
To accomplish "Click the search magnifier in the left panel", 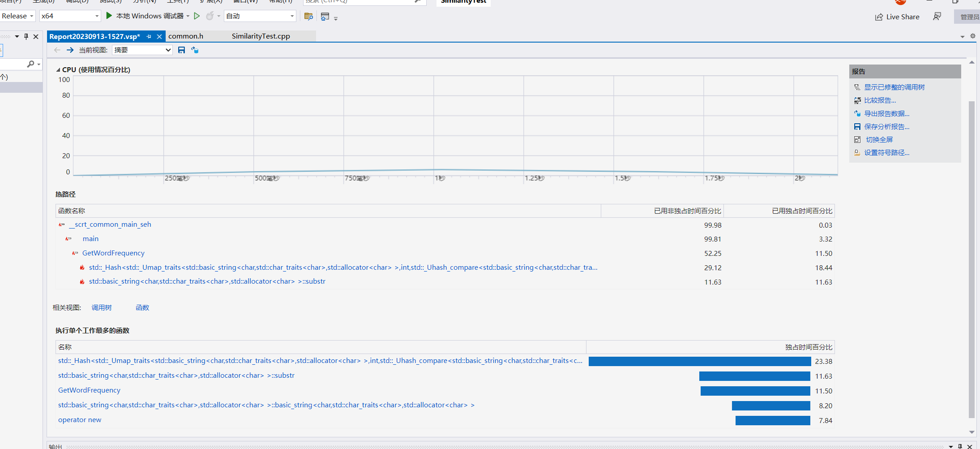I will coord(30,64).
